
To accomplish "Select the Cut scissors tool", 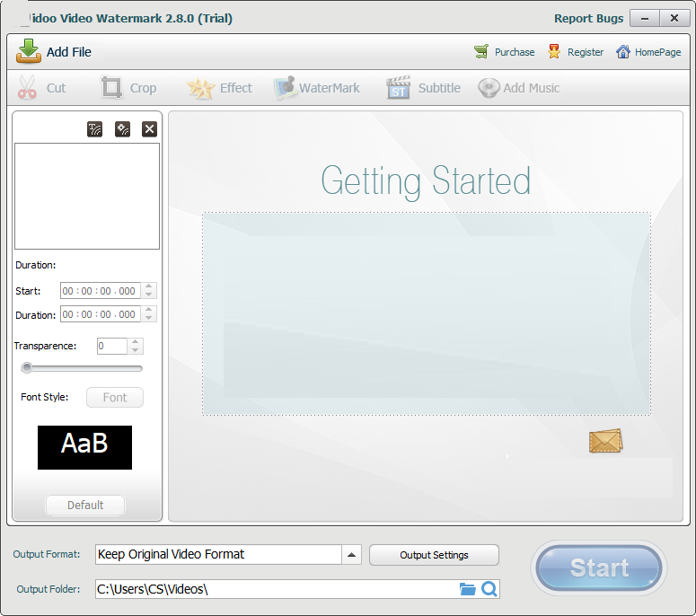I will tap(28, 88).
